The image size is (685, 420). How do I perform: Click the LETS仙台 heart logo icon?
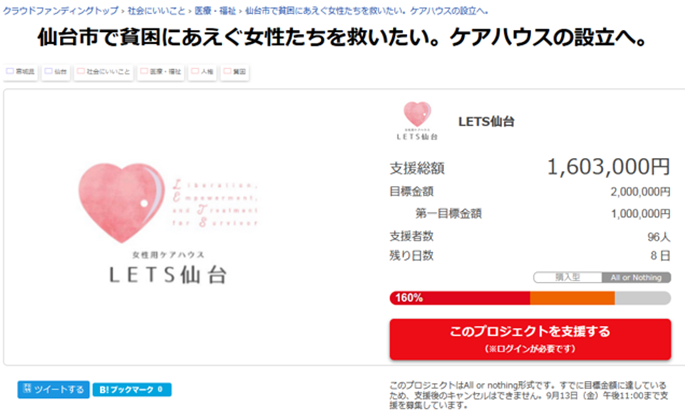(x=417, y=121)
